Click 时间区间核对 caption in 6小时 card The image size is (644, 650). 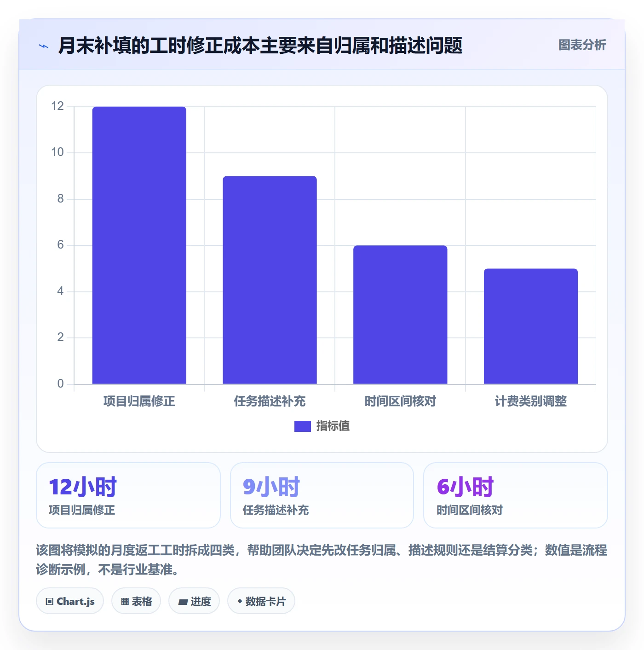(x=470, y=510)
